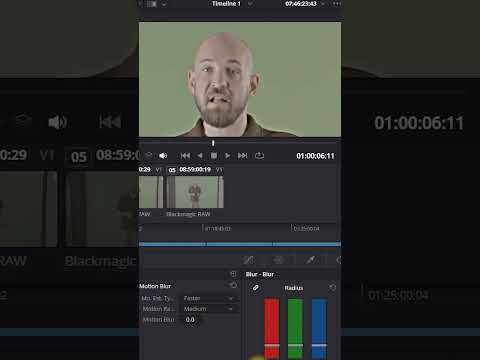Toggle the Radius channel link icon
This screenshot has height=360, width=480.
pos(256,288)
